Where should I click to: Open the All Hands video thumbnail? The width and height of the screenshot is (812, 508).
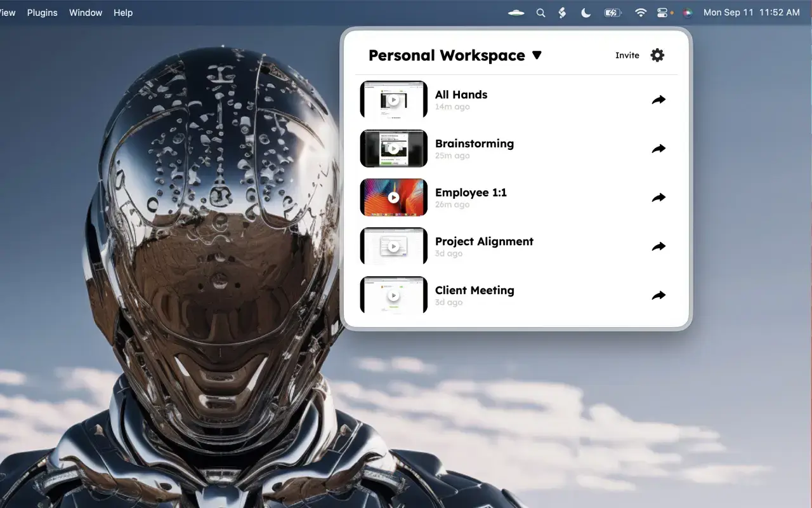393,100
